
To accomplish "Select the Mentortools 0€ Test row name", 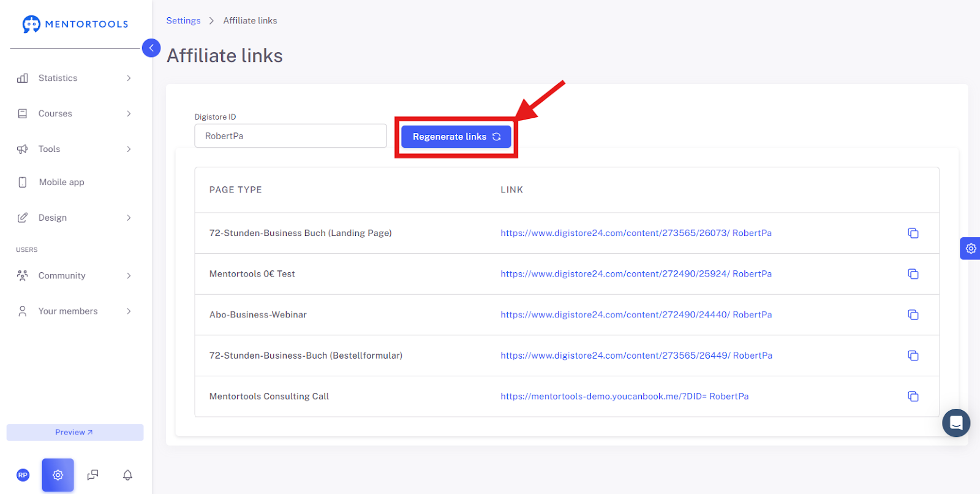I will [x=252, y=274].
